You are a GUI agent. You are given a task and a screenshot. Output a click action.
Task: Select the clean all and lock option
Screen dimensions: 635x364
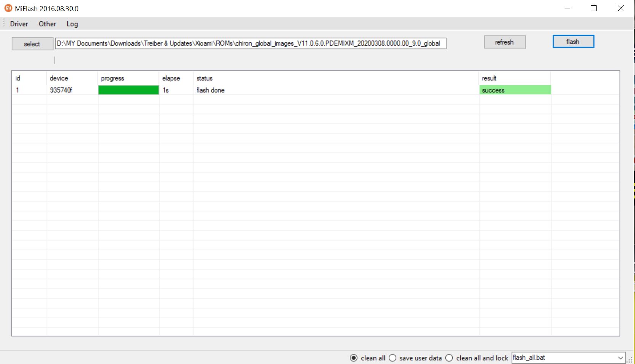coord(449,358)
